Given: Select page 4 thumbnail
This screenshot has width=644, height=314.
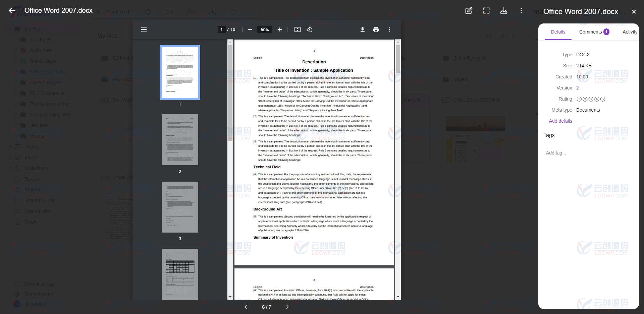Looking at the screenshot, I should pyautogui.click(x=180, y=274).
